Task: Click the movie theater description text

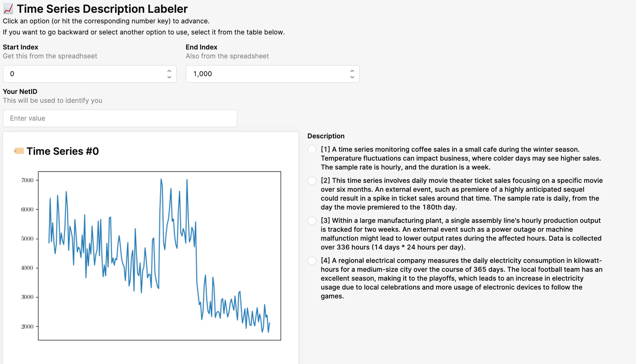Action: click(x=461, y=194)
